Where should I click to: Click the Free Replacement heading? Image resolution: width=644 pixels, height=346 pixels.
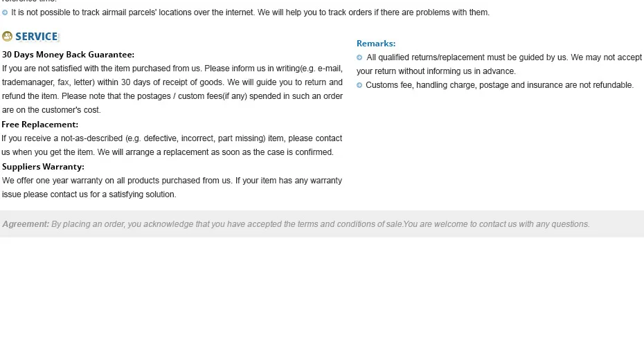click(x=40, y=125)
